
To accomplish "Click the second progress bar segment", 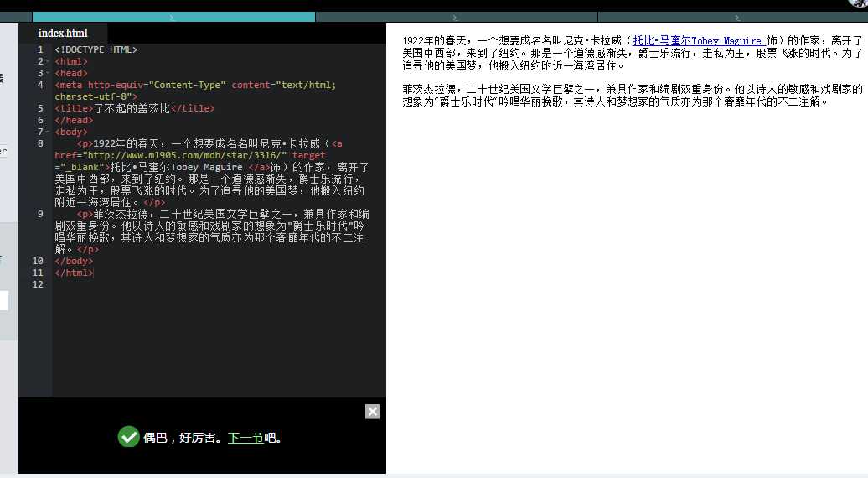I will (x=457, y=17).
